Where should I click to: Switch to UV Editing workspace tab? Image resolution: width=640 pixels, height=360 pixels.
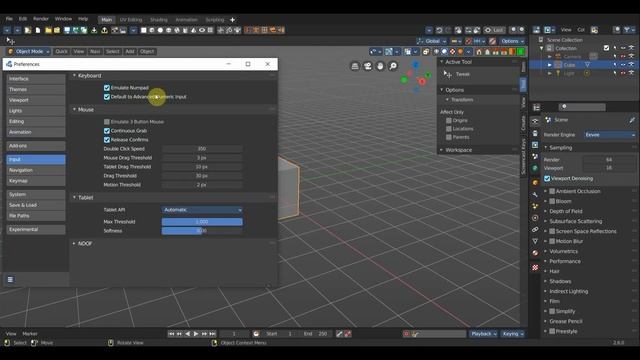coord(131,20)
